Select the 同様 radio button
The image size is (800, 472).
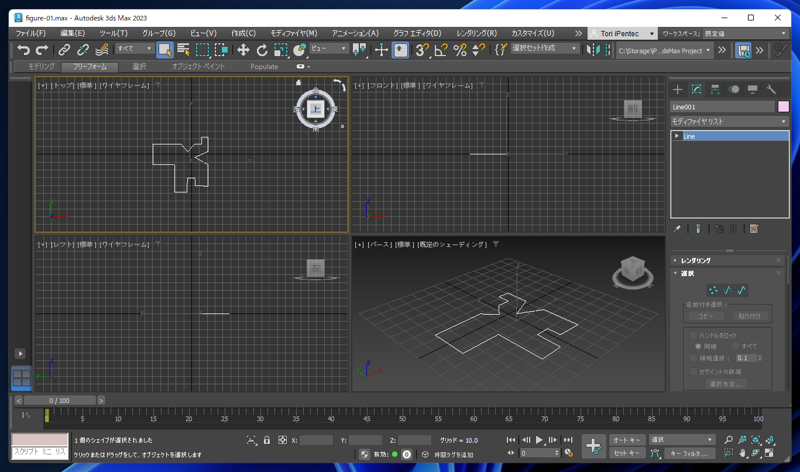(x=698, y=346)
